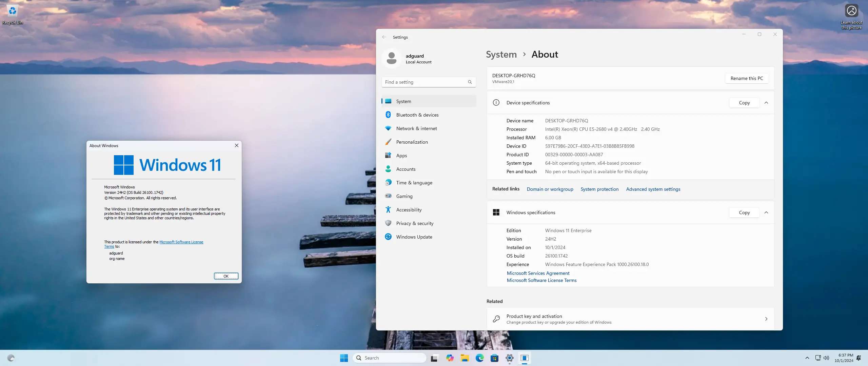Open Gaming settings
Image resolution: width=868 pixels, height=366 pixels.
click(404, 196)
